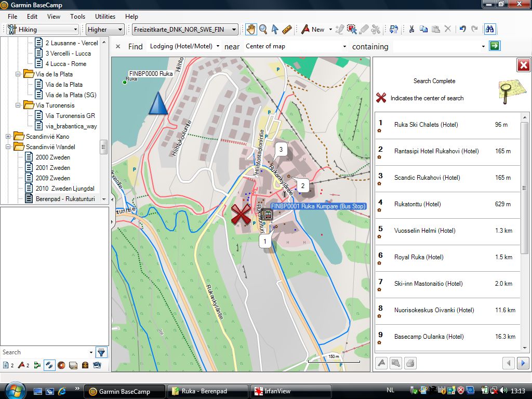Click the green search go arrow
Viewport: 532px width, 399px height.
[x=495, y=46]
